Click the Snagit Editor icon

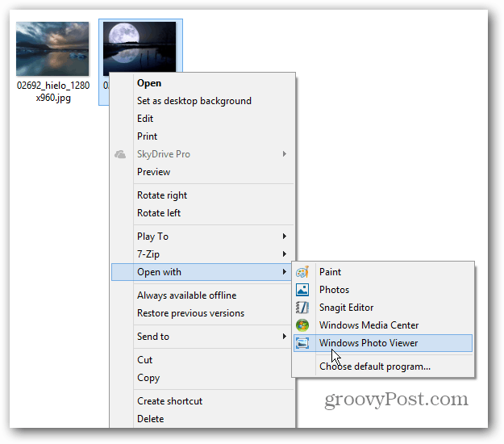point(302,308)
